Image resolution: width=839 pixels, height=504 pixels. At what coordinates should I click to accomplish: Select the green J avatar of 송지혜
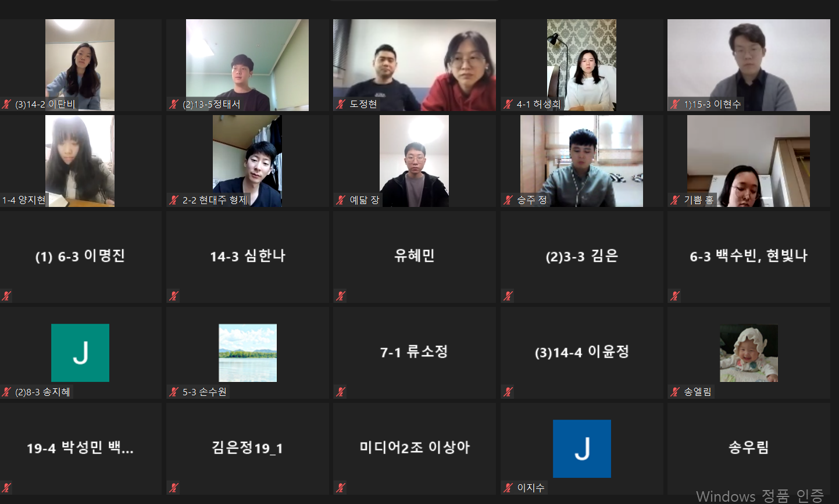click(80, 353)
